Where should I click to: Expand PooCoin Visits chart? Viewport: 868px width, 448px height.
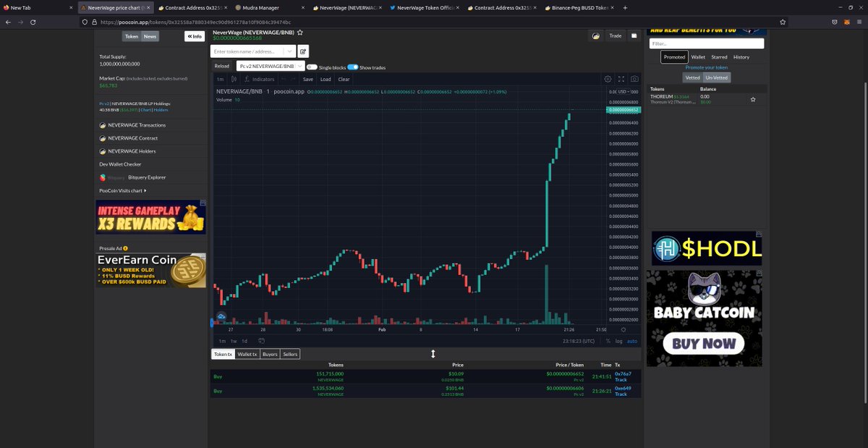pyautogui.click(x=123, y=190)
